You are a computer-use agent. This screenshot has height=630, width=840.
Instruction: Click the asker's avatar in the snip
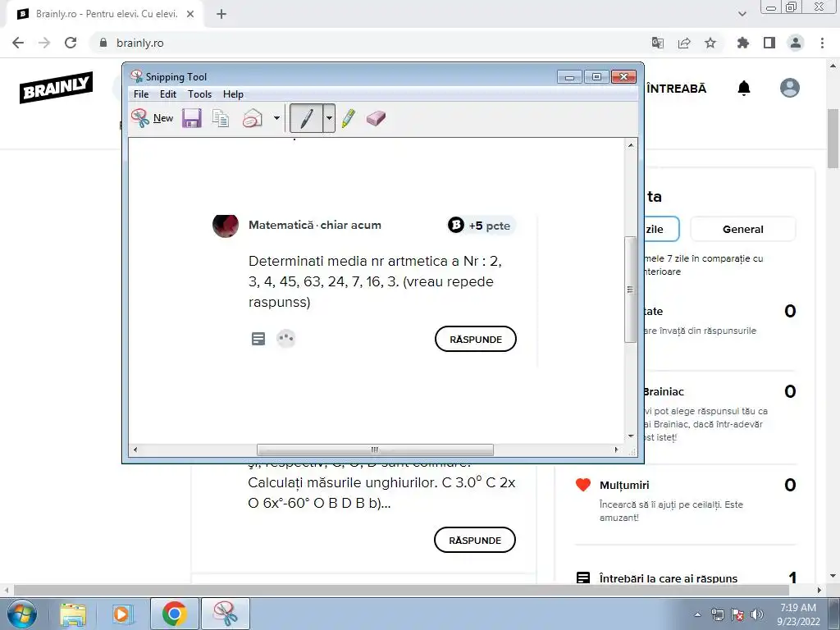click(x=226, y=226)
